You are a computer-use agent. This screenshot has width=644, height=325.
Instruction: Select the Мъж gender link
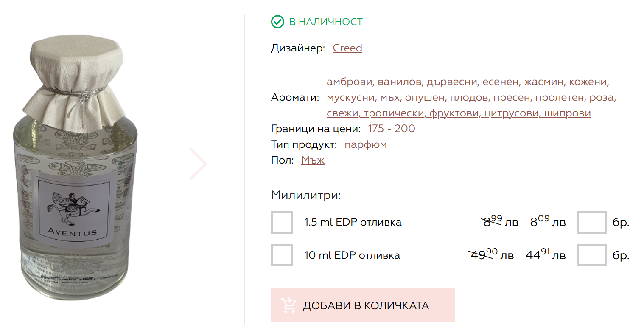click(x=313, y=161)
